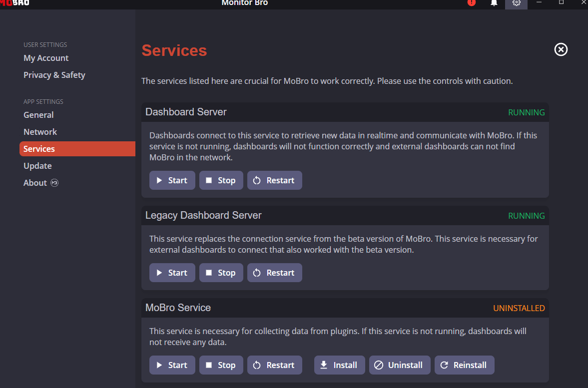Minimize the Monitor Bro window
588x388 pixels.
pyautogui.click(x=539, y=2)
